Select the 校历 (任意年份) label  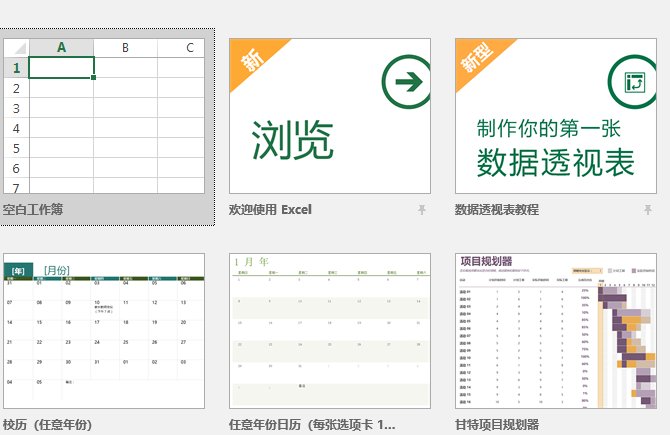coord(47,425)
